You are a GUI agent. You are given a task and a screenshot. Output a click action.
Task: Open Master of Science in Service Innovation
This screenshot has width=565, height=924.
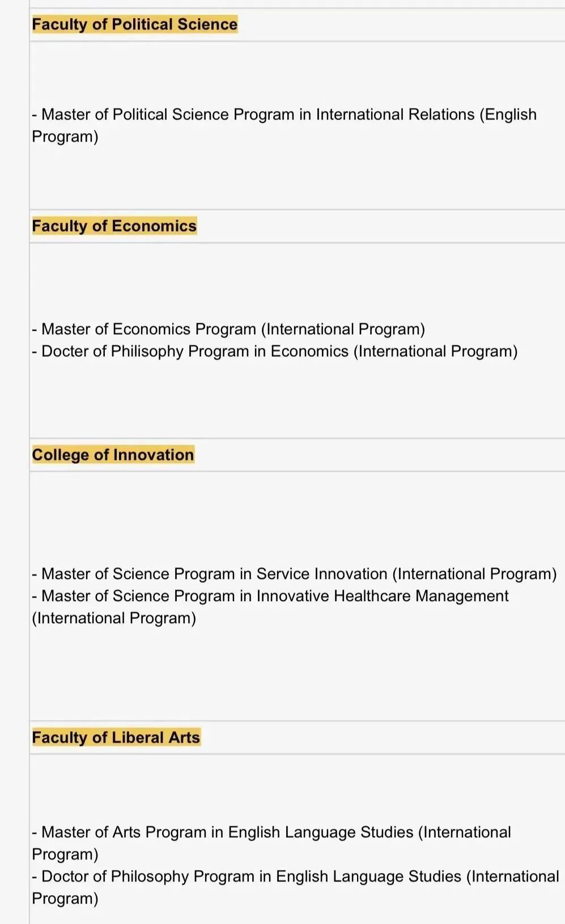coord(295,574)
